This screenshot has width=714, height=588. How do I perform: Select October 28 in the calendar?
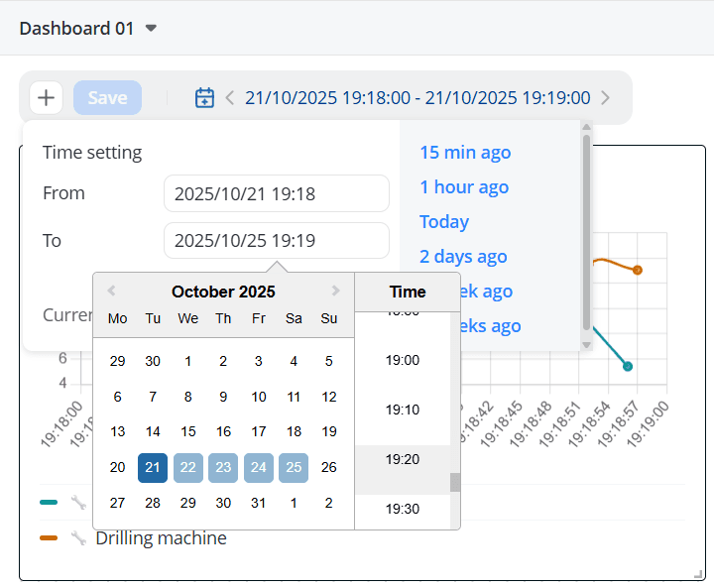click(x=153, y=503)
